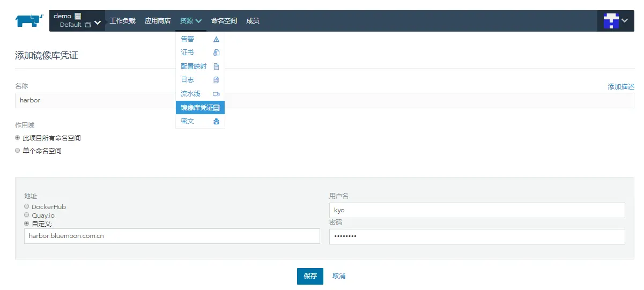Select 告警 in the resources menu

point(188,39)
